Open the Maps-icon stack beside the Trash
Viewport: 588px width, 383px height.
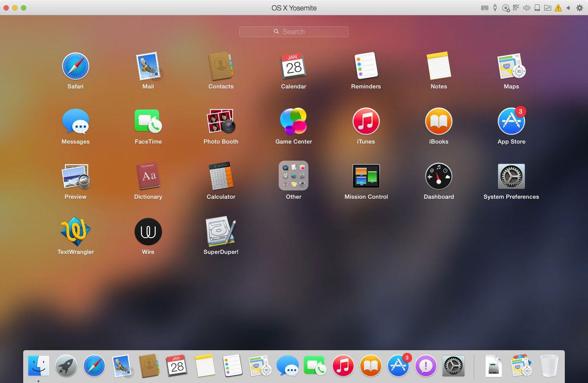point(521,366)
